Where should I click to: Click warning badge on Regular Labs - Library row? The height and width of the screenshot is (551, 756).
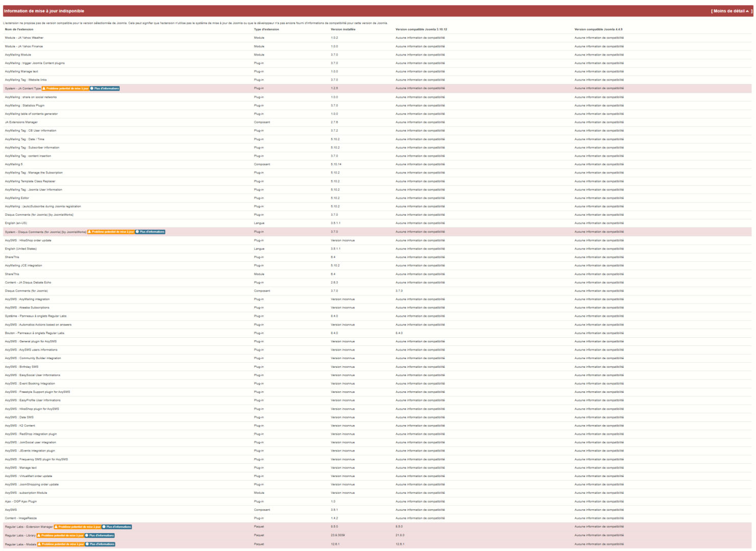point(60,536)
